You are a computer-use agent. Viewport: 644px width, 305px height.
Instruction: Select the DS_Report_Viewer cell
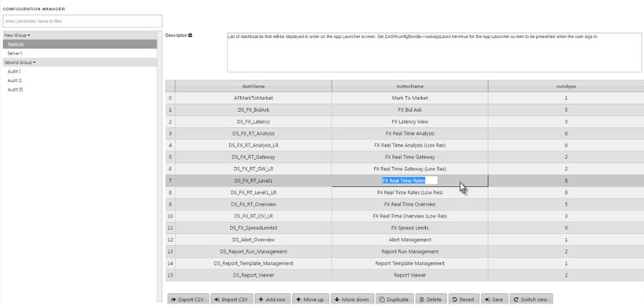(x=254, y=275)
